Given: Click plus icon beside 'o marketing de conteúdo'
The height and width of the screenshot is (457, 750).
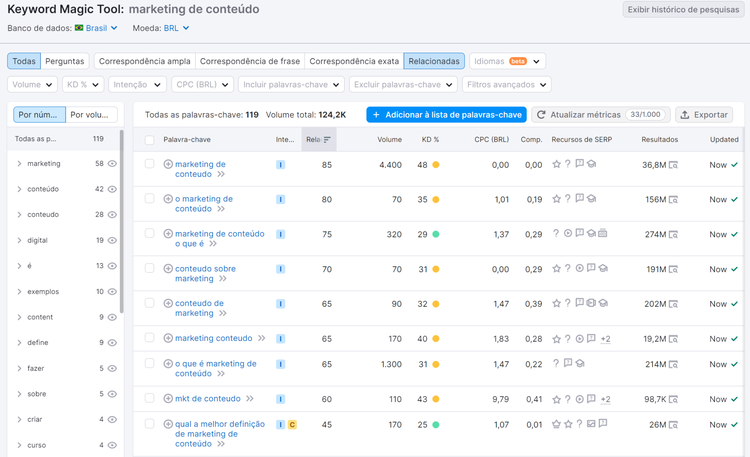Looking at the screenshot, I should click(168, 199).
